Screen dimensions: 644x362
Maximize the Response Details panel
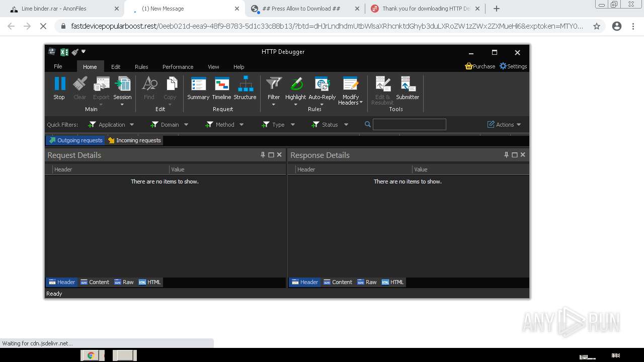(x=515, y=155)
